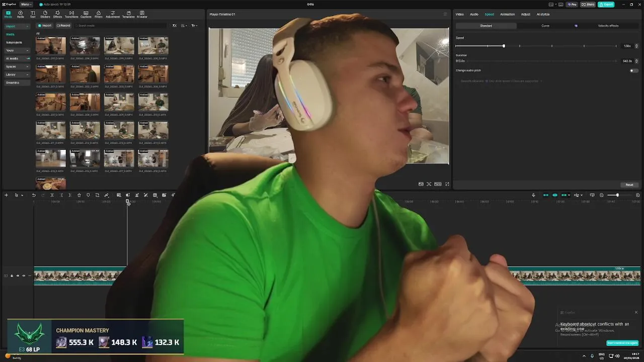Click the view toggle icon beside media search
The height and width of the screenshot is (362, 644).
[175, 26]
